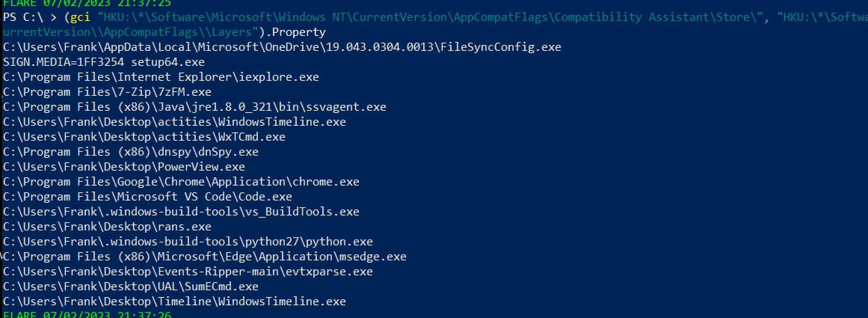
Task: Click the PowerView.exe path line
Action: point(124,167)
